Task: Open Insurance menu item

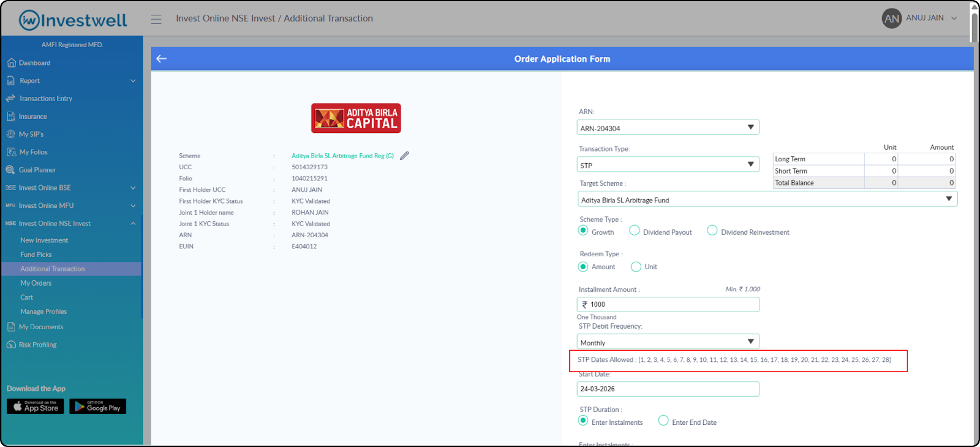Action: click(x=32, y=117)
